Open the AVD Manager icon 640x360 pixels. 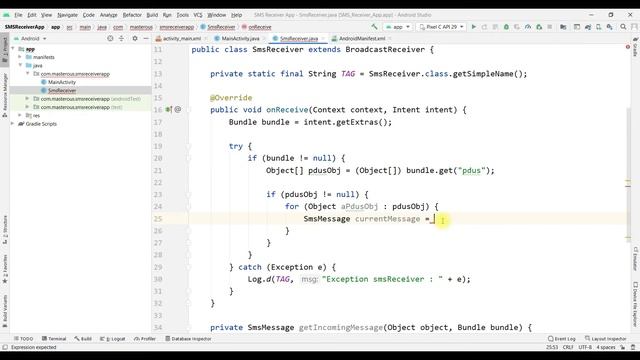tap(599, 27)
